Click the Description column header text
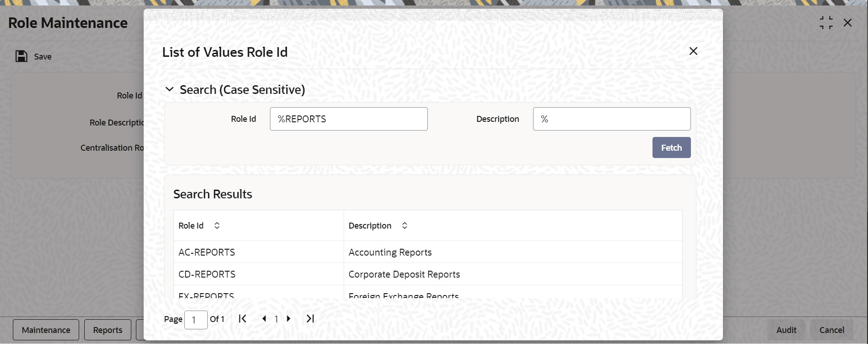The width and height of the screenshot is (868, 344). click(370, 226)
